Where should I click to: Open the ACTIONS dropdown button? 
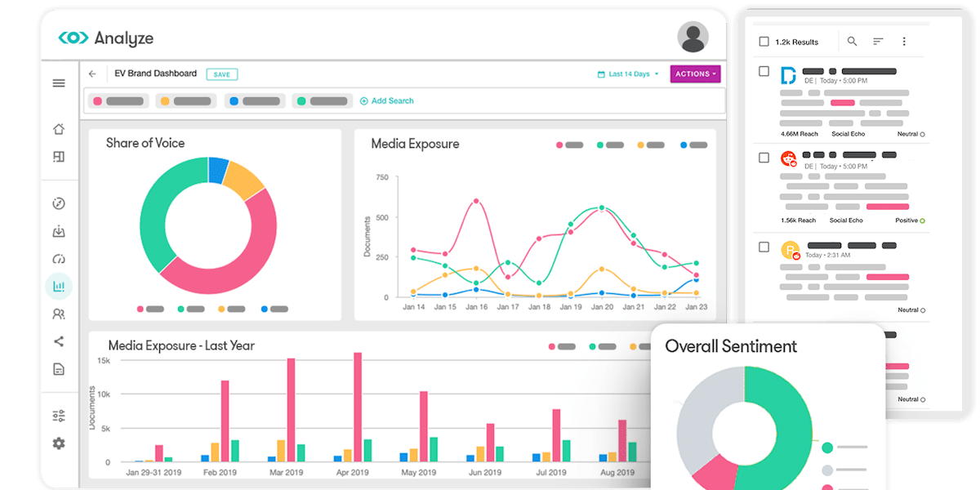pyautogui.click(x=696, y=74)
